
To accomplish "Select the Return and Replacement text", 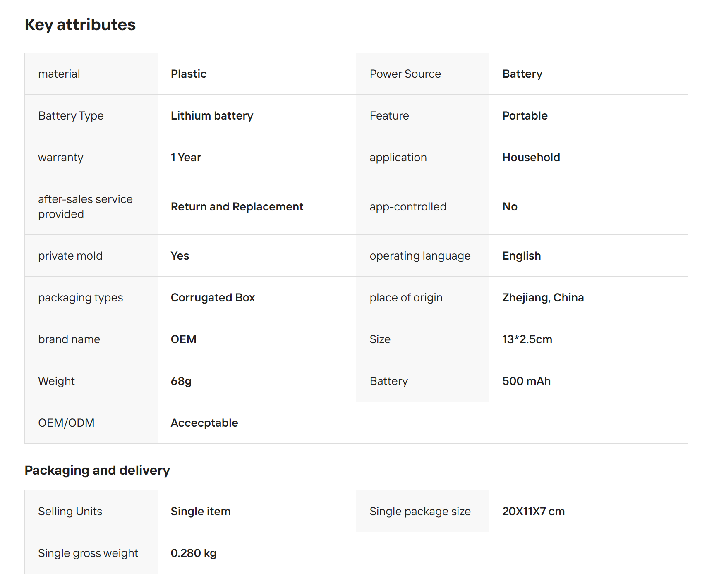I will click(x=237, y=207).
